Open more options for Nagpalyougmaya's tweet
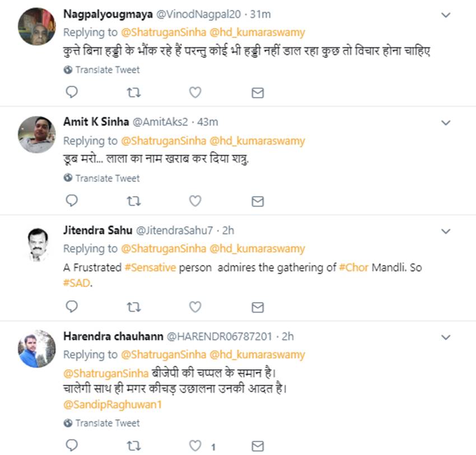Image resolution: width=476 pixels, height=455 pixels. coord(446,15)
